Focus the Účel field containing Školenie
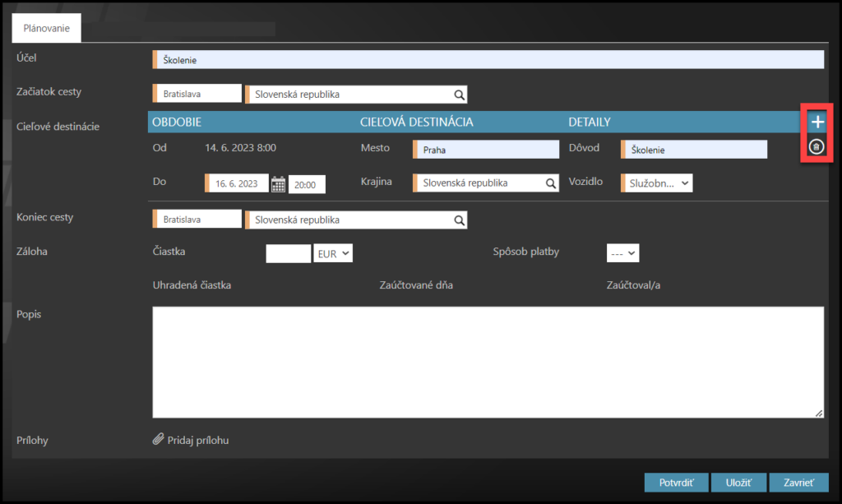Image resolution: width=842 pixels, height=504 pixels. tap(488, 59)
